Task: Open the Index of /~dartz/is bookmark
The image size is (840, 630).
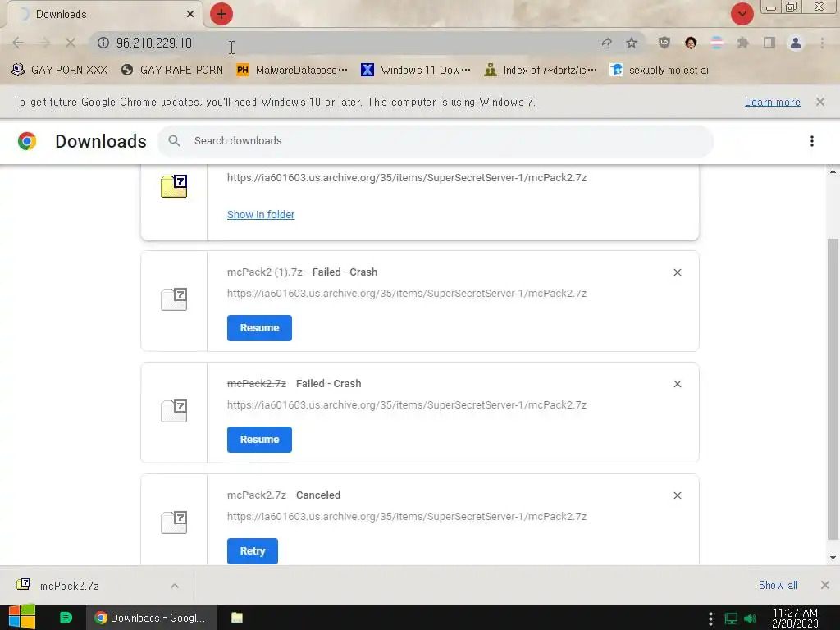Action: point(540,71)
